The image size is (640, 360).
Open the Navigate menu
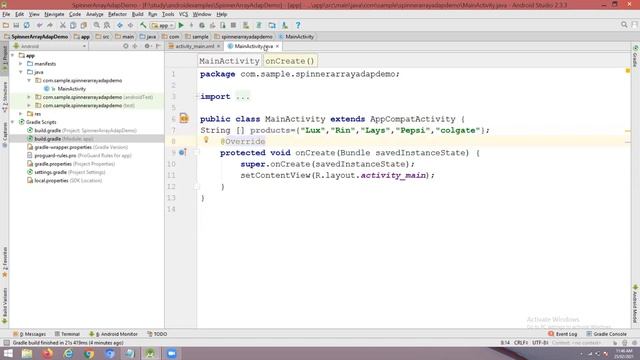(54, 14)
